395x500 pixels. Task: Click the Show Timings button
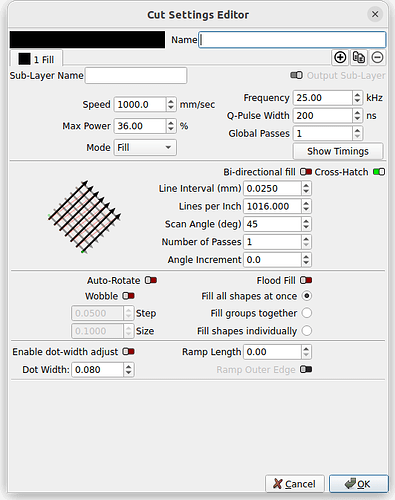[338, 151]
